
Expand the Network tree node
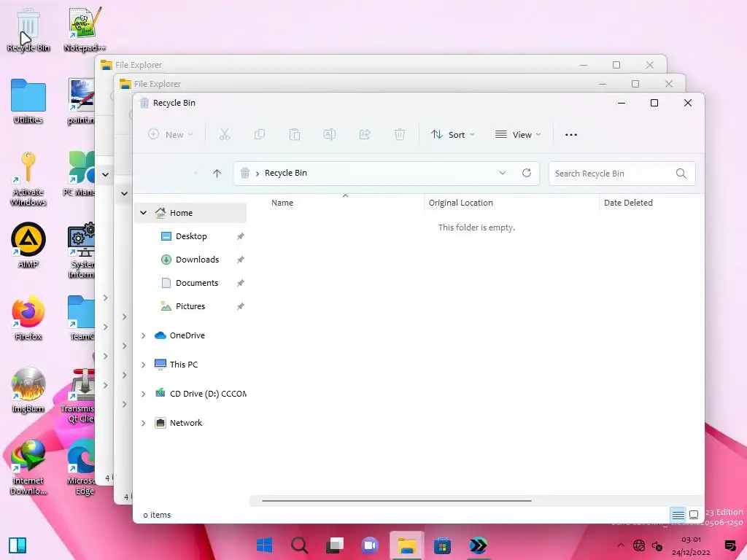point(144,423)
